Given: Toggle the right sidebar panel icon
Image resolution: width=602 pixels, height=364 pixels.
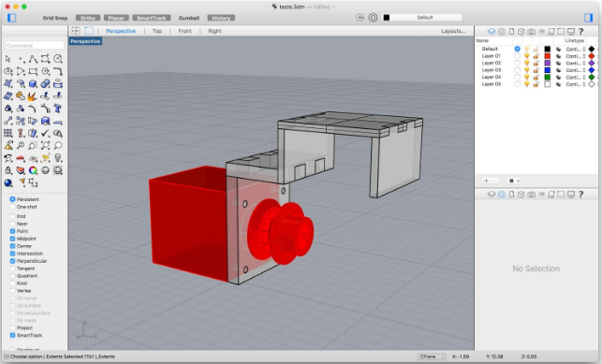Looking at the screenshot, I should [588, 18].
